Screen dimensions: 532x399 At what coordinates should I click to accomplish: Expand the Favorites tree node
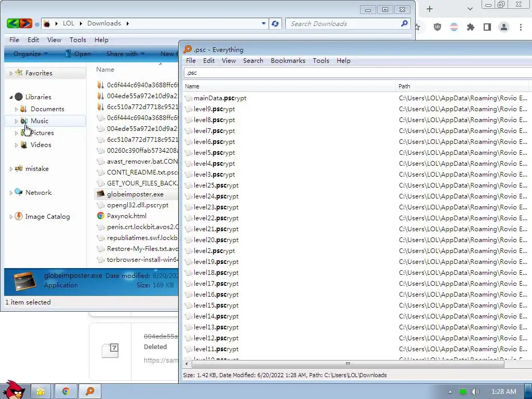11,73
